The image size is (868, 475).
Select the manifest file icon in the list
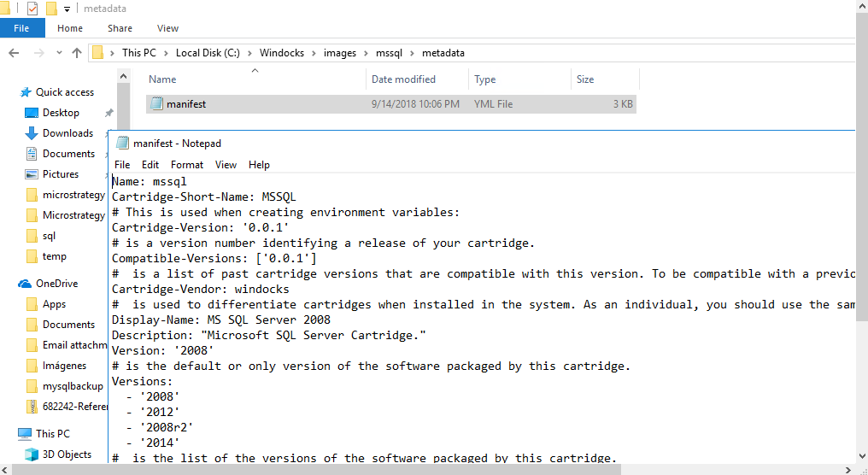pyautogui.click(x=156, y=104)
